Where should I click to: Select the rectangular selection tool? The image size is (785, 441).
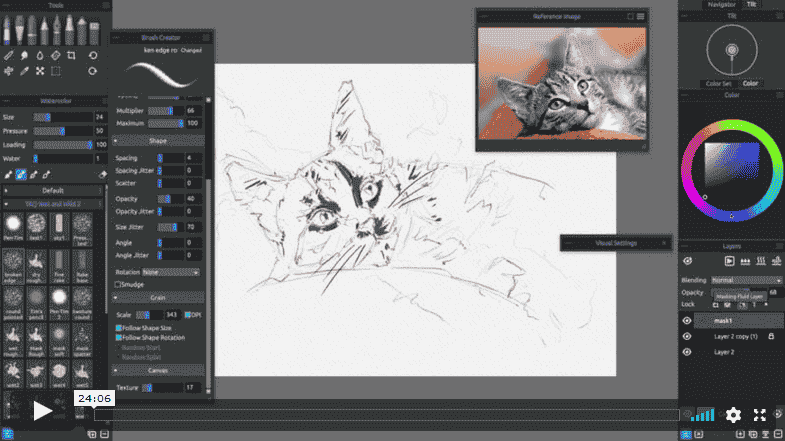click(56, 71)
